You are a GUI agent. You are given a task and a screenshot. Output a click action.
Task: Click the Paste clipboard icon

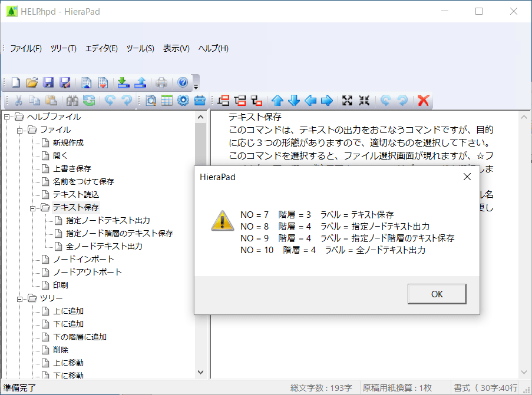point(51,100)
